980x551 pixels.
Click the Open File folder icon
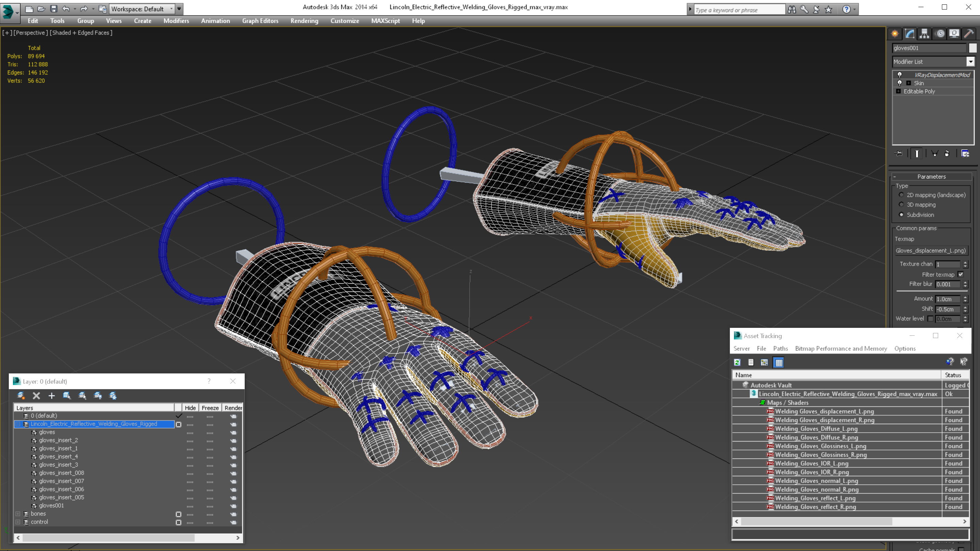[42, 9]
